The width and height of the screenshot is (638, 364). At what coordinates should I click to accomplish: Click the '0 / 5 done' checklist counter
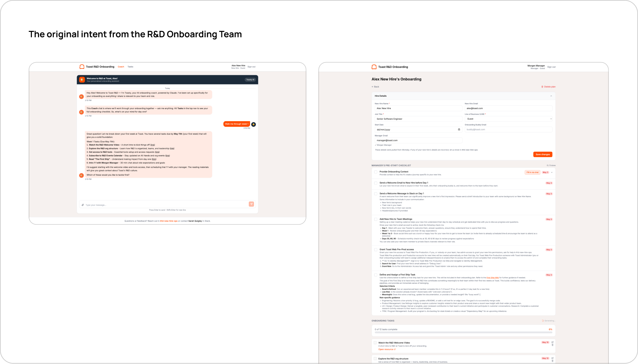[x=551, y=165]
